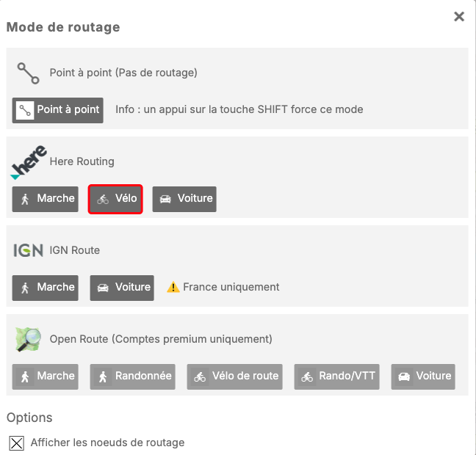476x455 pixels.
Task: Pick Vélo de route mode
Action: (235, 376)
